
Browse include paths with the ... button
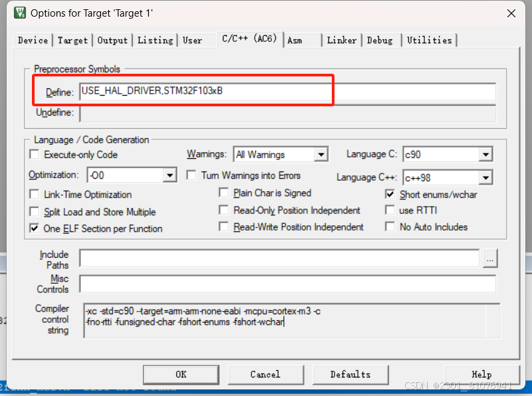490,258
